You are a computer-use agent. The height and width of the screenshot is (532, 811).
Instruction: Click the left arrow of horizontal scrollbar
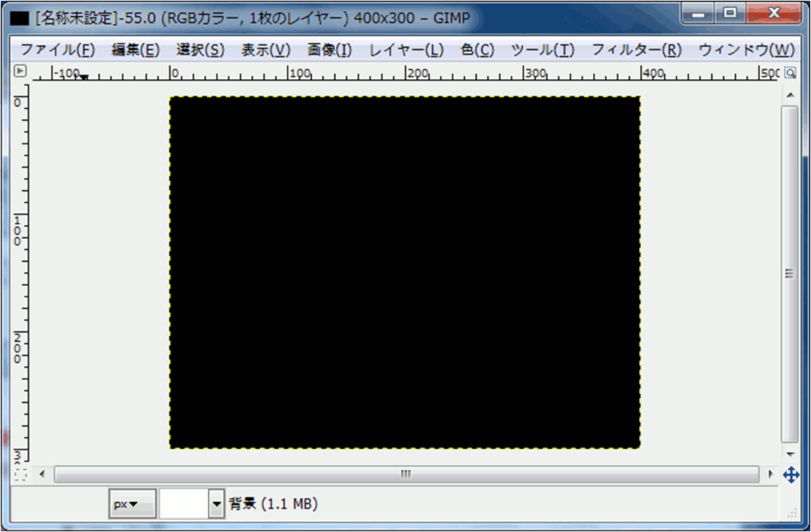click(x=42, y=475)
